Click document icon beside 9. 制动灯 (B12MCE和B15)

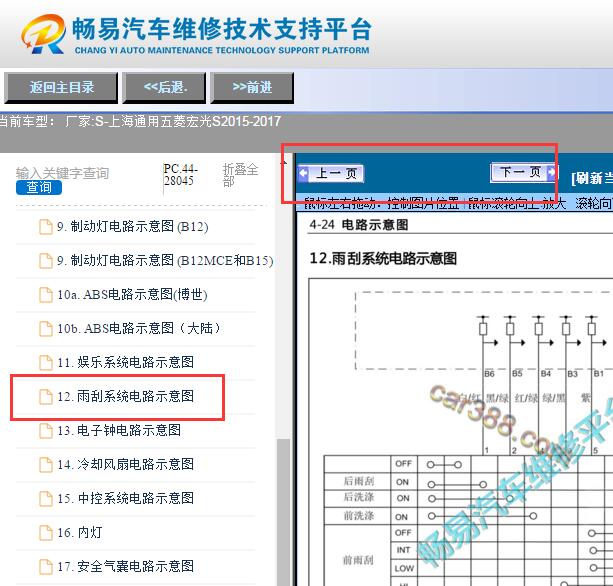(x=46, y=261)
